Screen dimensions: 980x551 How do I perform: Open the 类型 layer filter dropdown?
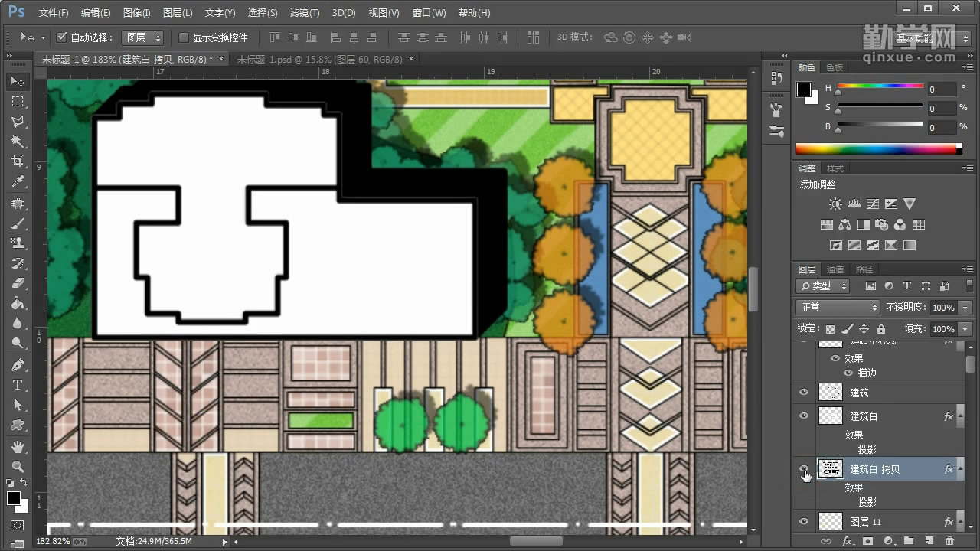(x=823, y=285)
